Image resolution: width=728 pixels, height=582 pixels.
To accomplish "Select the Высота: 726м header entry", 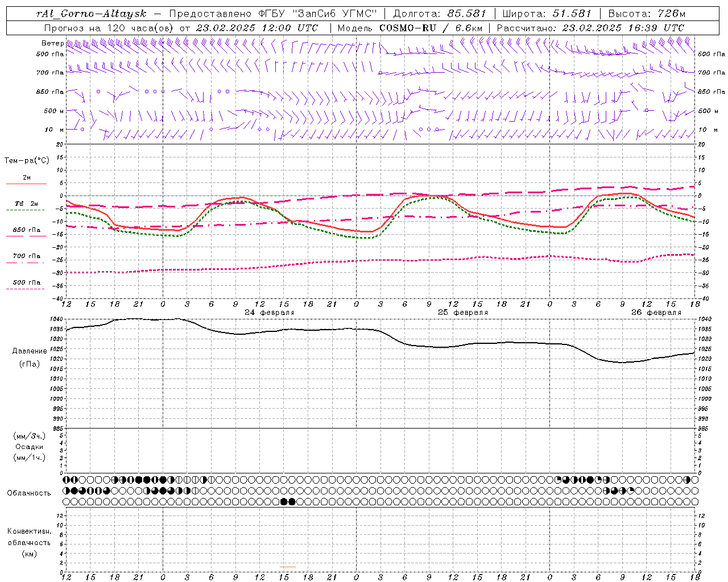I will (x=647, y=14).
